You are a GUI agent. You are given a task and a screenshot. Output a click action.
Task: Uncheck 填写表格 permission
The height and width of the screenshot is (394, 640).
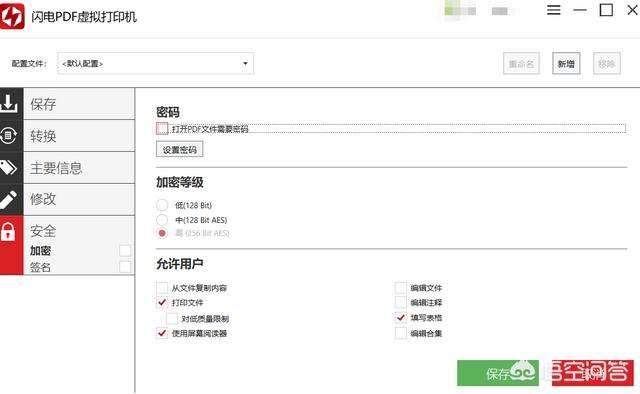coord(401,317)
